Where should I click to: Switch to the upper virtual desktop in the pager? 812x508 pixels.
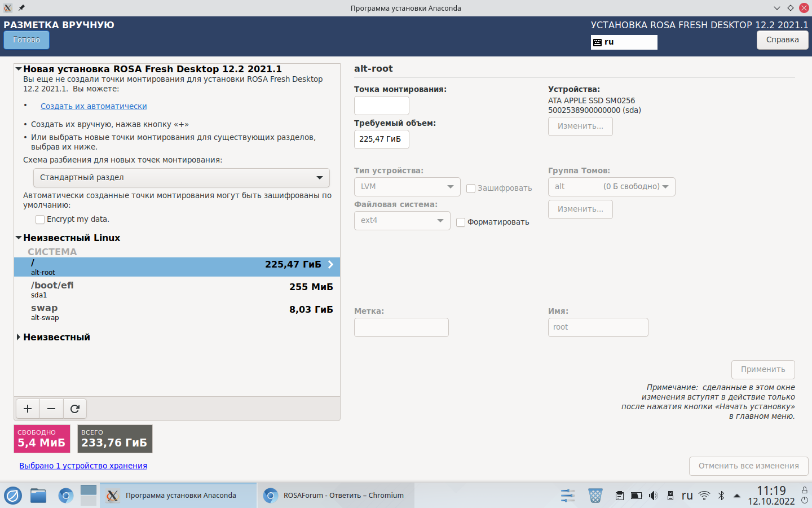[x=89, y=489]
